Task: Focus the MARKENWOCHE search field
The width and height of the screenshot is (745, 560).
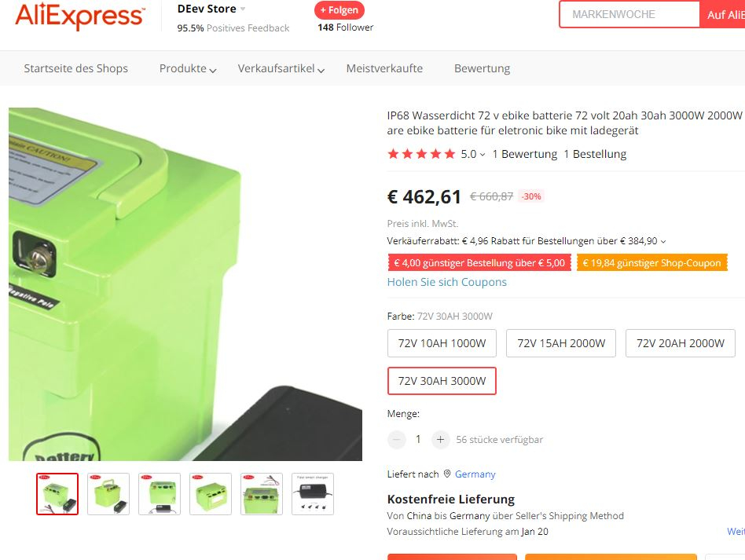Action: [629, 14]
